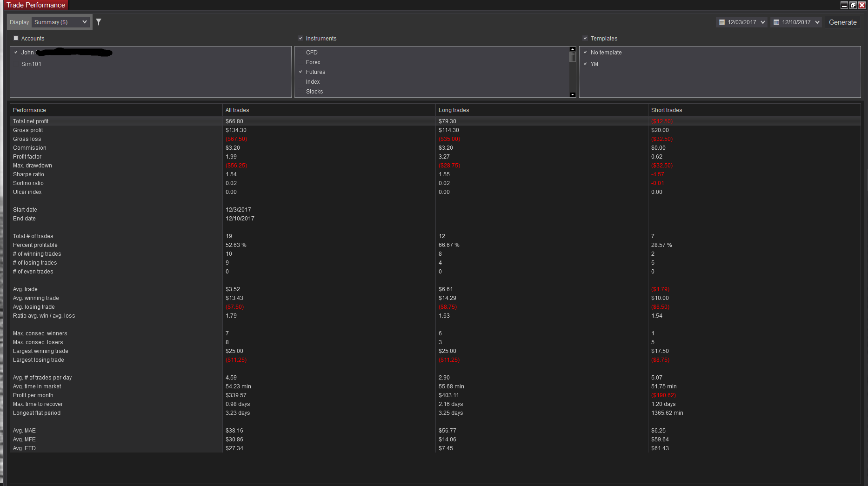868x486 pixels.
Task: Click the Generate button
Action: pos(842,22)
